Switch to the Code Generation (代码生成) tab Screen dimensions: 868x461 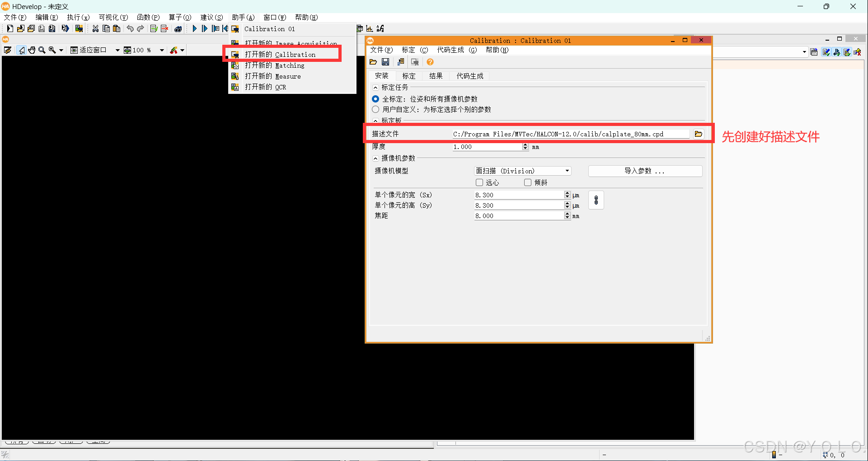point(470,76)
